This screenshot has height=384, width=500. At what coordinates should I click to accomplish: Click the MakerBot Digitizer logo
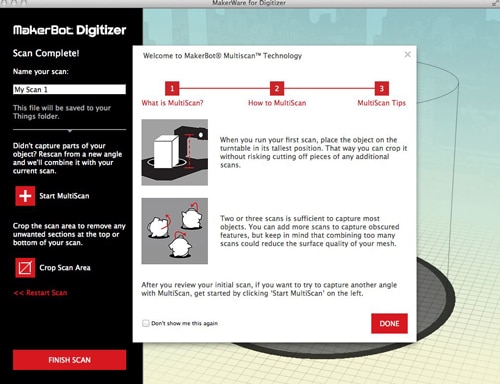[69, 30]
